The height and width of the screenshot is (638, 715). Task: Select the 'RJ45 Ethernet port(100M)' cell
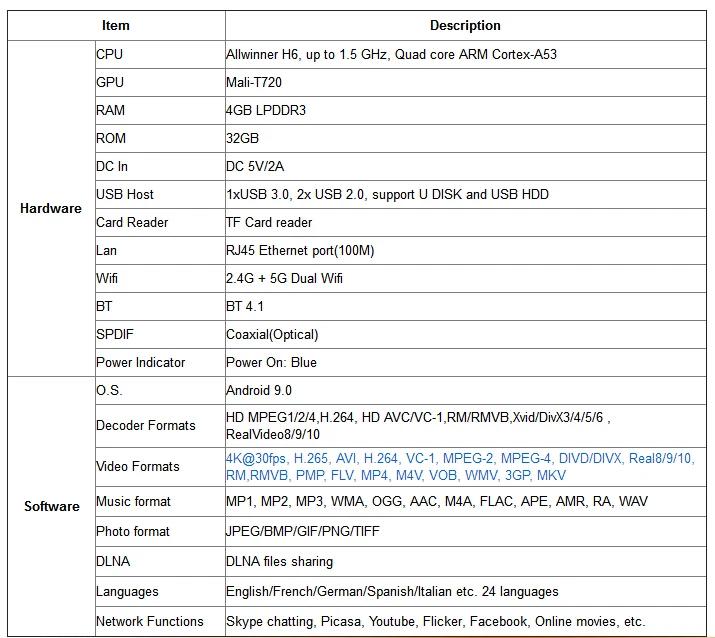click(x=300, y=250)
